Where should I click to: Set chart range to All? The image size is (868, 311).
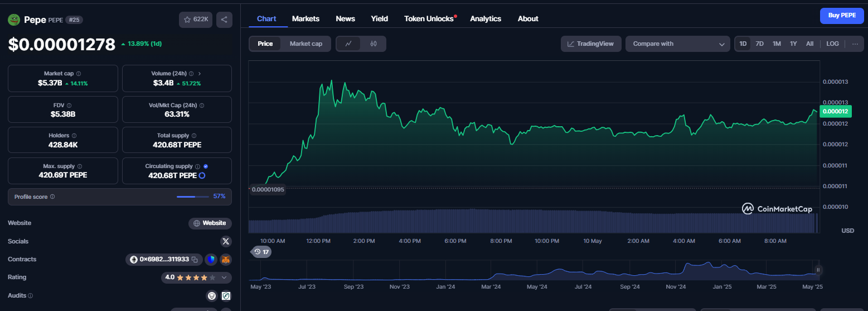[x=809, y=44]
